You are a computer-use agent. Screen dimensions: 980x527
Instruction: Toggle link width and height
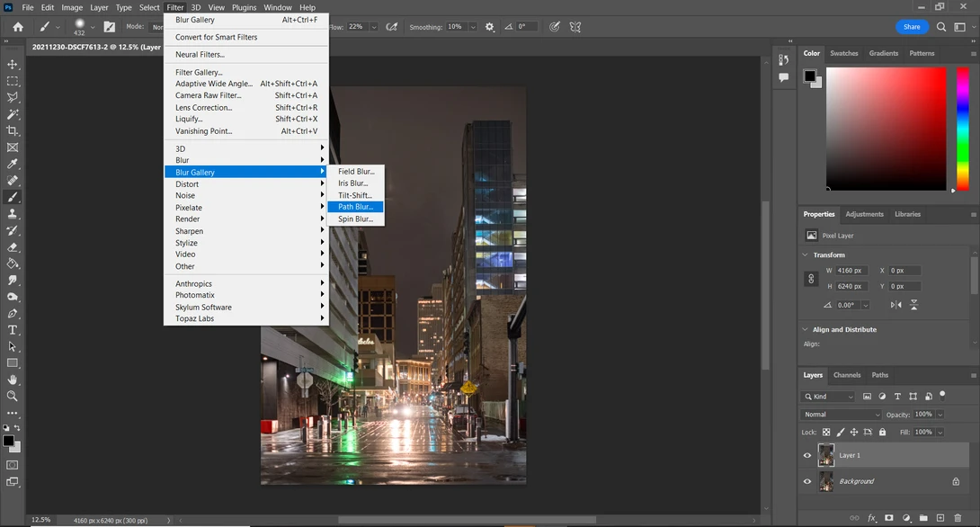(x=811, y=279)
